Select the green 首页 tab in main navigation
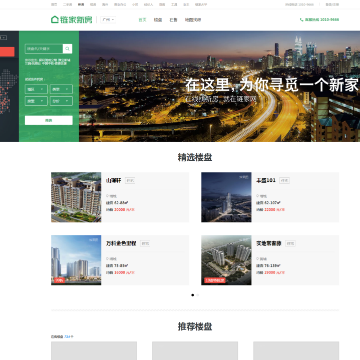 click(142, 20)
